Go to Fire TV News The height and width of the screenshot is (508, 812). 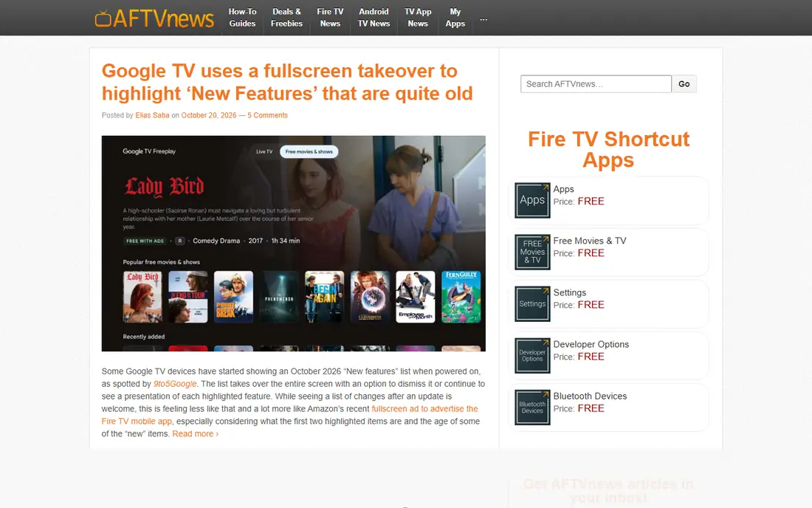(331, 18)
